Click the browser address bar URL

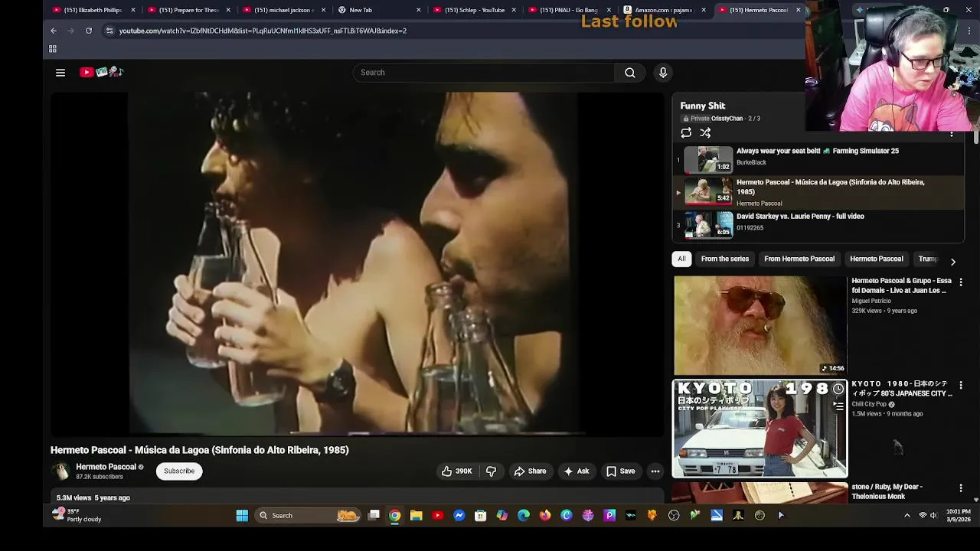click(263, 31)
